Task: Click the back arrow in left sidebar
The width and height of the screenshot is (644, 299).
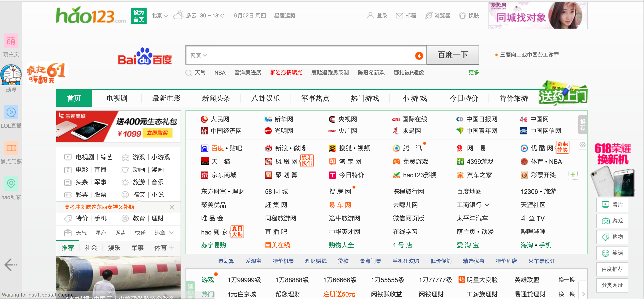Action: (x=11, y=265)
